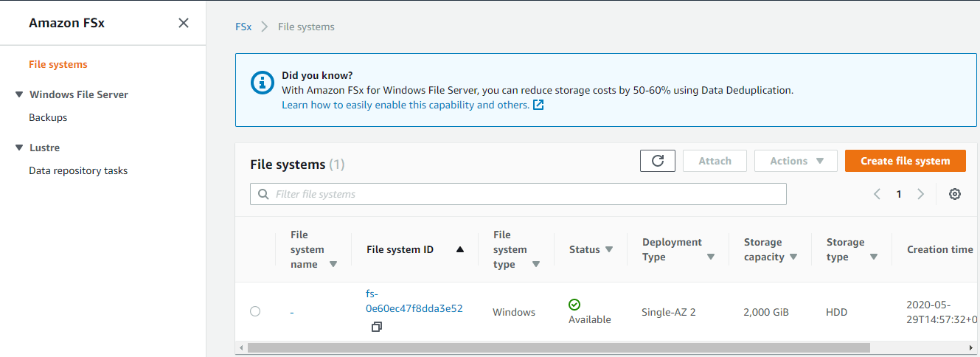Click the breadcrumb chevron separator
The height and width of the screenshot is (357, 980).
(x=265, y=27)
